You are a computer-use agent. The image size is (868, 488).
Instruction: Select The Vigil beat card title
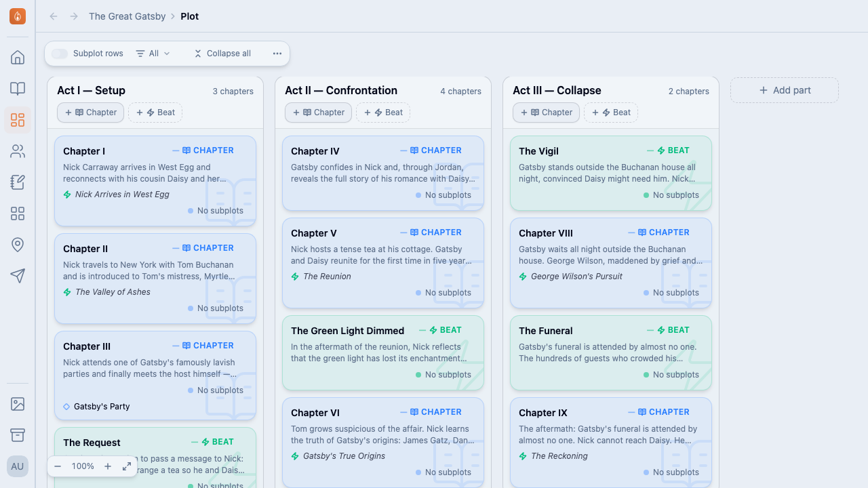[539, 151]
